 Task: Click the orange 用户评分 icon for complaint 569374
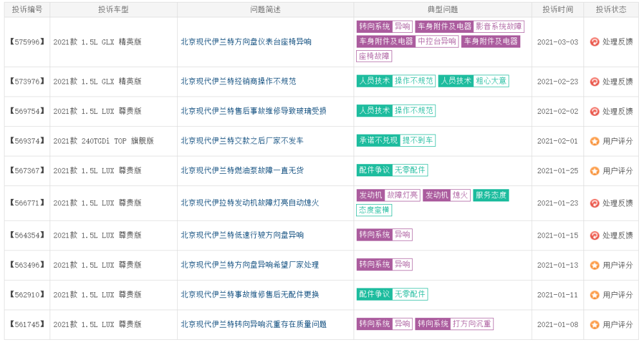[x=594, y=141]
